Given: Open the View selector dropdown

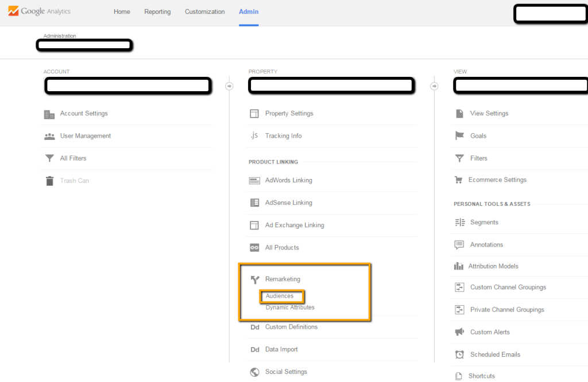Looking at the screenshot, I should (521, 86).
